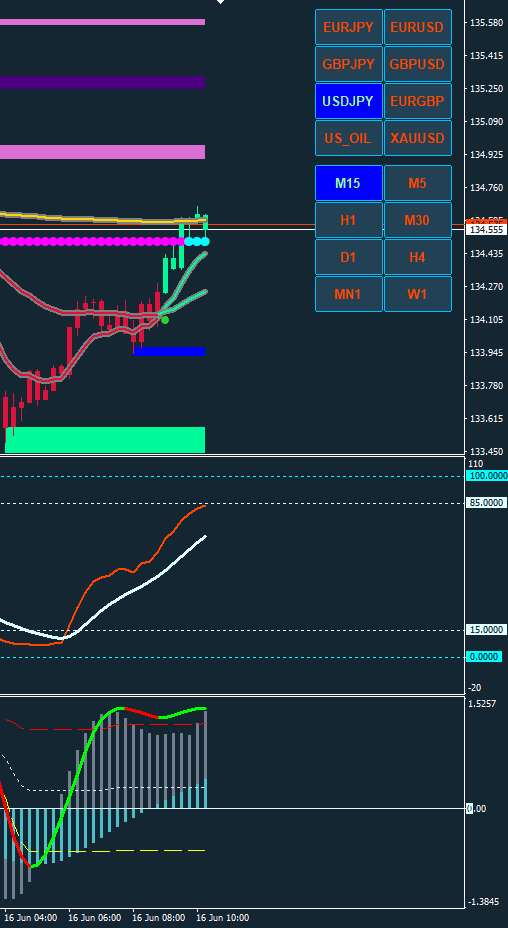
Task: Change timeframe to M5
Action: click(x=417, y=183)
